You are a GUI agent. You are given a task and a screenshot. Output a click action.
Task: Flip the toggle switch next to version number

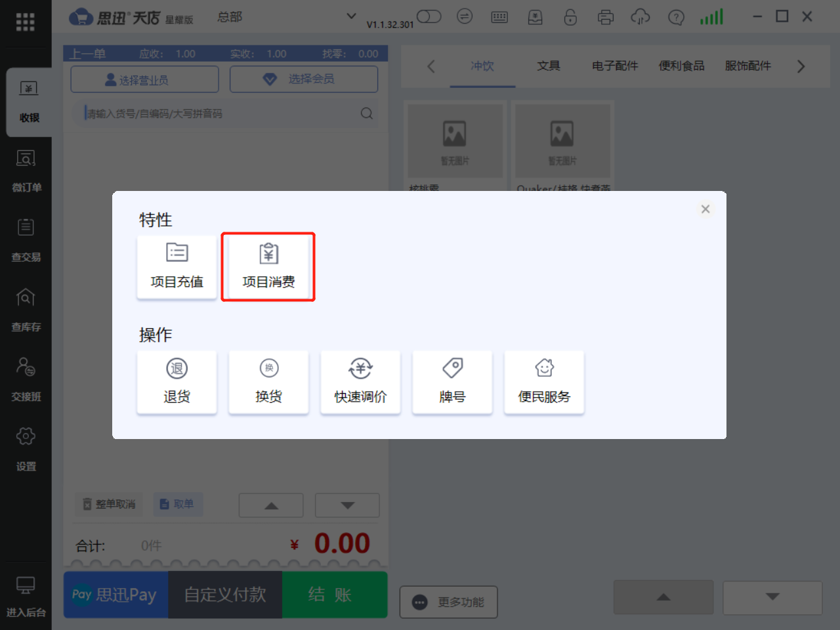click(x=429, y=17)
